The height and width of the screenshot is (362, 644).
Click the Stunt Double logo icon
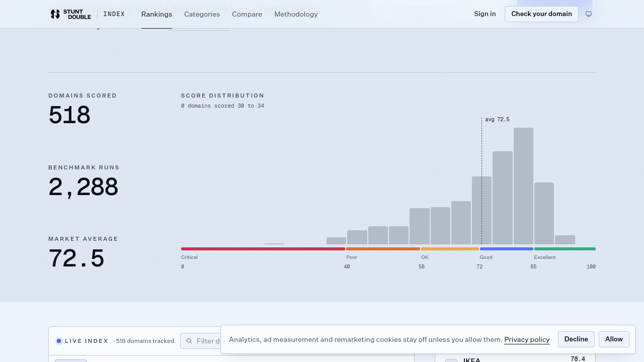(x=55, y=14)
